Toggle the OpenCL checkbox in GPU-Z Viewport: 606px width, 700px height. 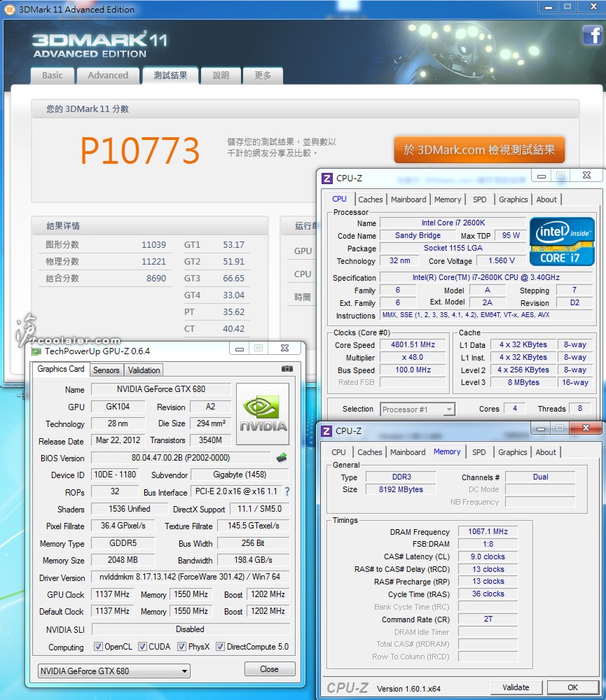coord(98,646)
